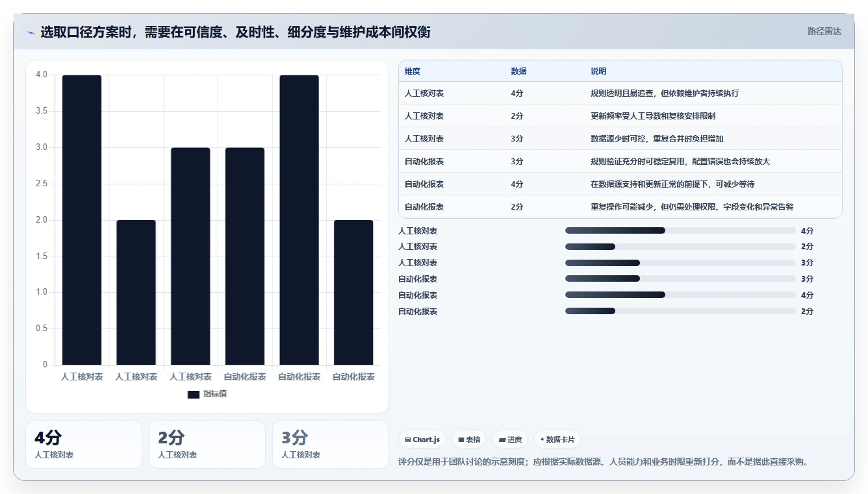This screenshot has height=494, width=868.
Task: Open the 4分 人工核对表 data card
Action: 84,444
